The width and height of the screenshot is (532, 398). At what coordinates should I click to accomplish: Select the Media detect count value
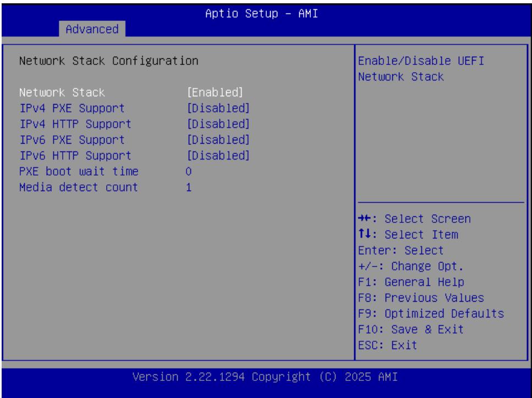pos(189,188)
